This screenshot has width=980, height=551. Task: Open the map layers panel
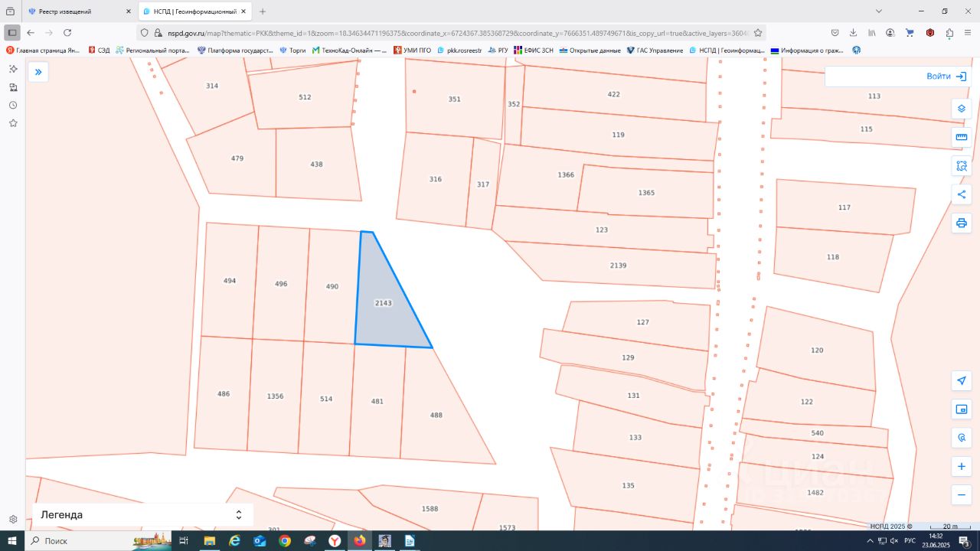(x=962, y=109)
